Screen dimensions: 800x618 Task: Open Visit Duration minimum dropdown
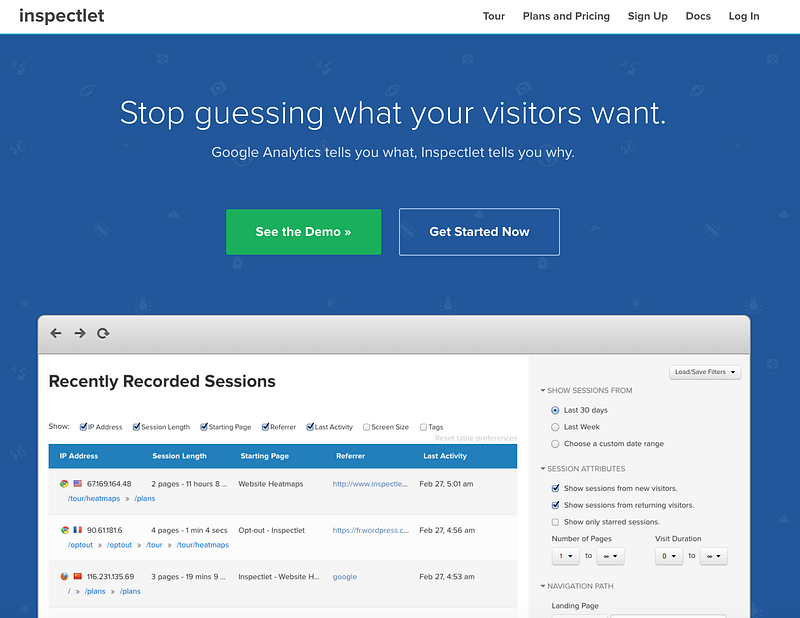[669, 556]
